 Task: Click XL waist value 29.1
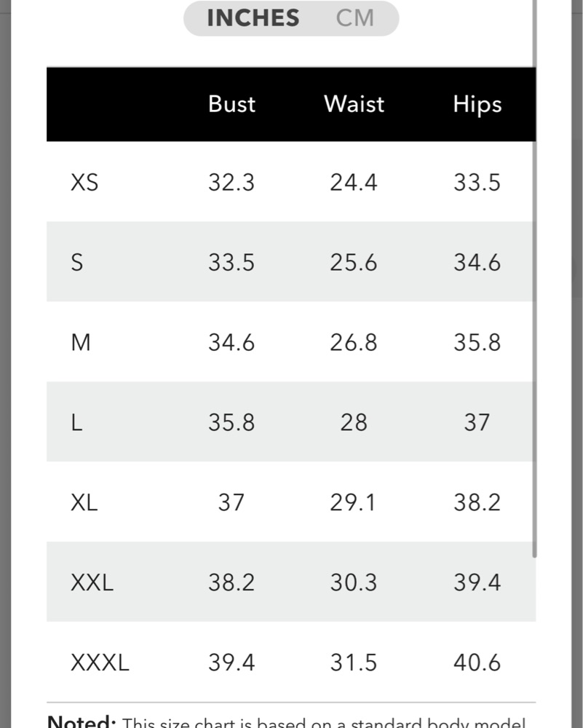point(354,502)
